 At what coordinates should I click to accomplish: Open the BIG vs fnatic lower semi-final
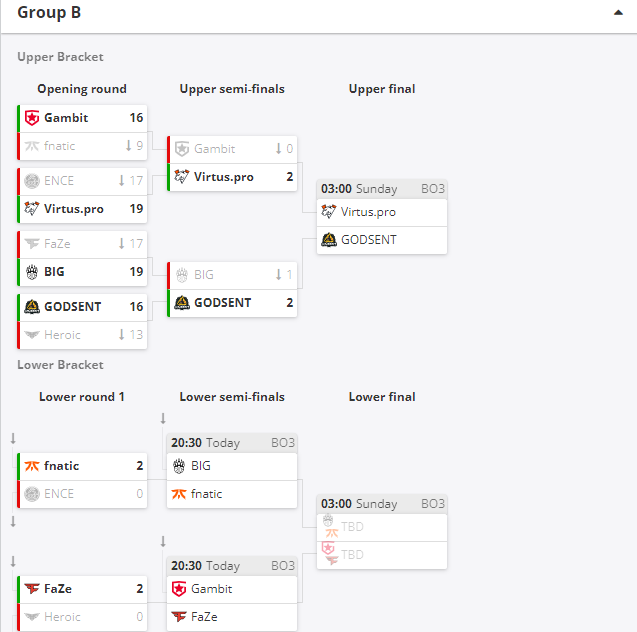tap(232, 471)
